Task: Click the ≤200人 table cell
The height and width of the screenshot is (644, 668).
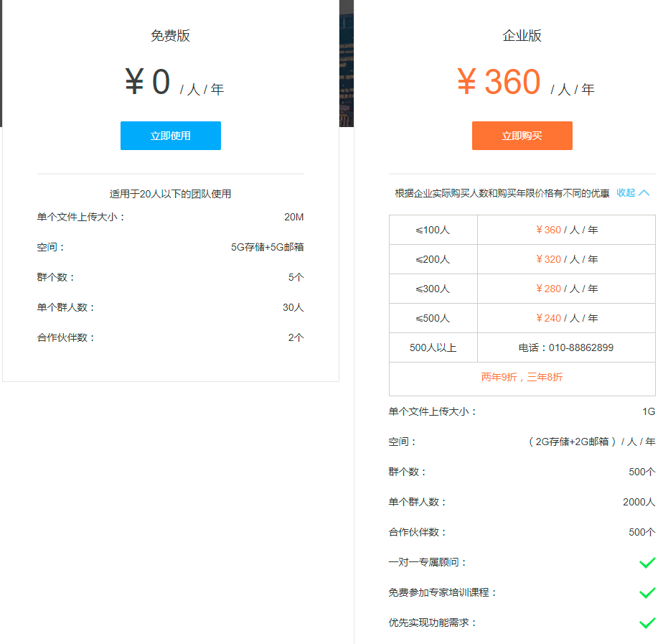Action: [x=433, y=259]
